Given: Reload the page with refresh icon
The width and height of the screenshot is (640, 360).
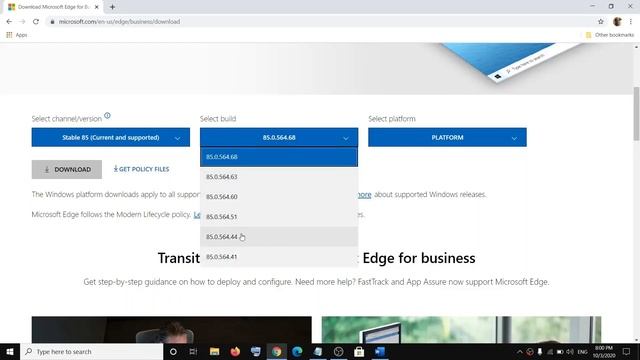Looking at the screenshot, I should tap(36, 22).
